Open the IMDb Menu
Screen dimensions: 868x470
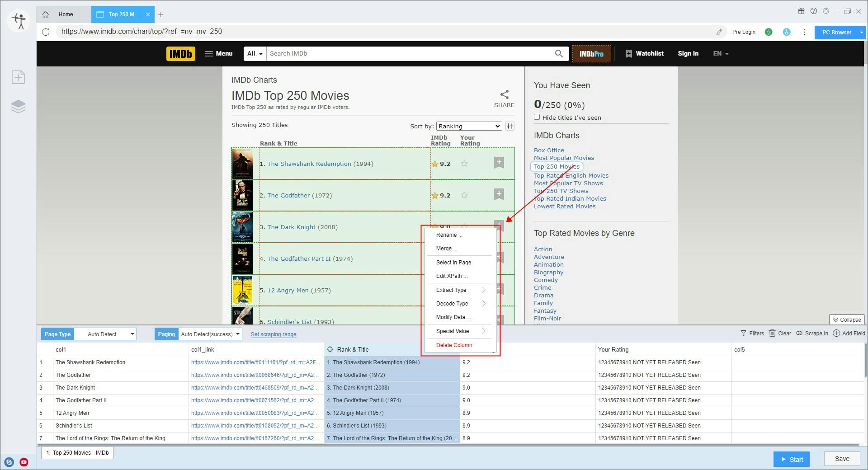[x=218, y=53]
